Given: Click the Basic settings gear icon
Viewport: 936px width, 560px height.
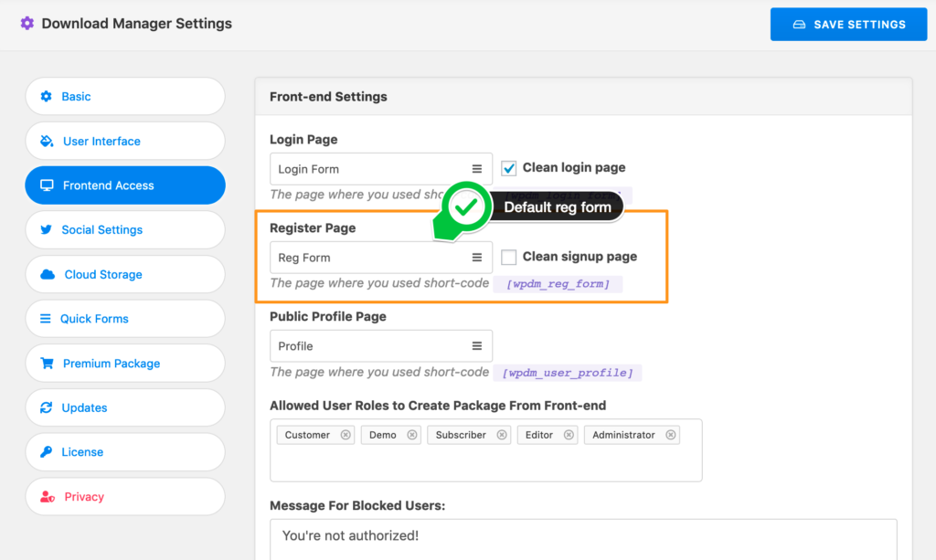Looking at the screenshot, I should (x=45, y=96).
